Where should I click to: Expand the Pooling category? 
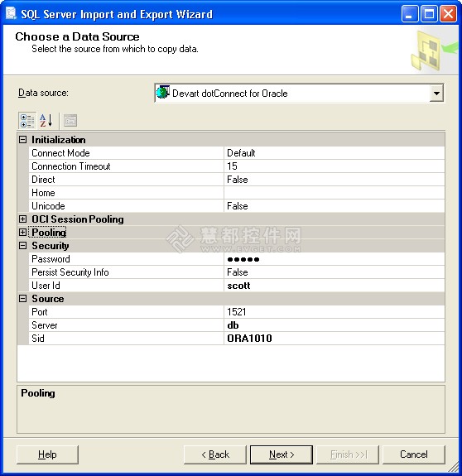pos(22,233)
